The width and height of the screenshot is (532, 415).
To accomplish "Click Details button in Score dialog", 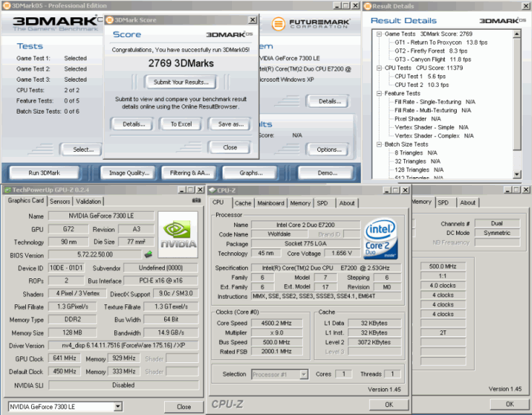I will (134, 124).
